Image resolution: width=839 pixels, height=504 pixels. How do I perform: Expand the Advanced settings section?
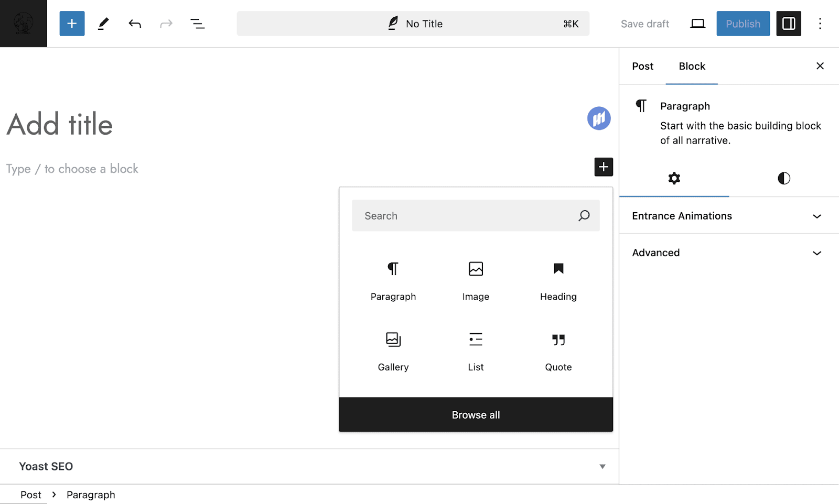(728, 253)
